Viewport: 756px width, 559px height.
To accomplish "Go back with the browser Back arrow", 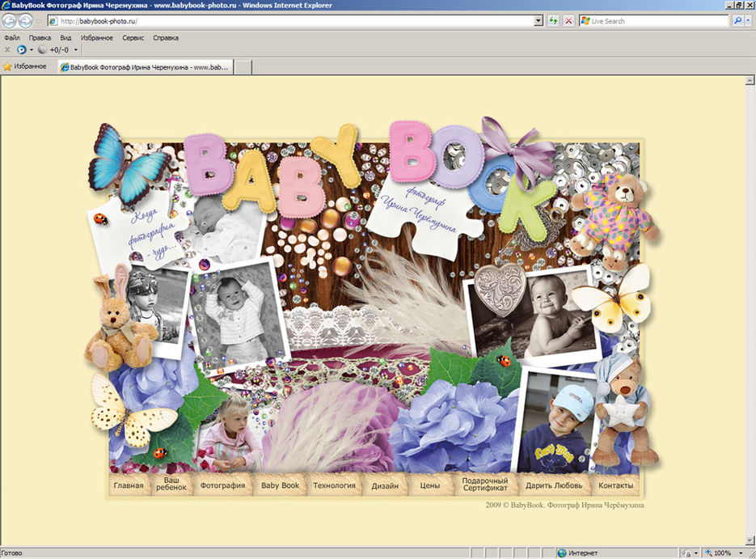I will [x=10, y=21].
